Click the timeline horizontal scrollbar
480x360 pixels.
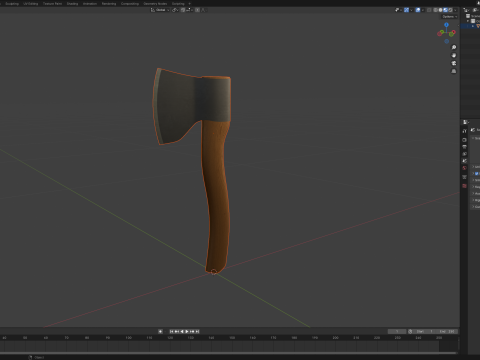pyautogui.click(x=228, y=353)
